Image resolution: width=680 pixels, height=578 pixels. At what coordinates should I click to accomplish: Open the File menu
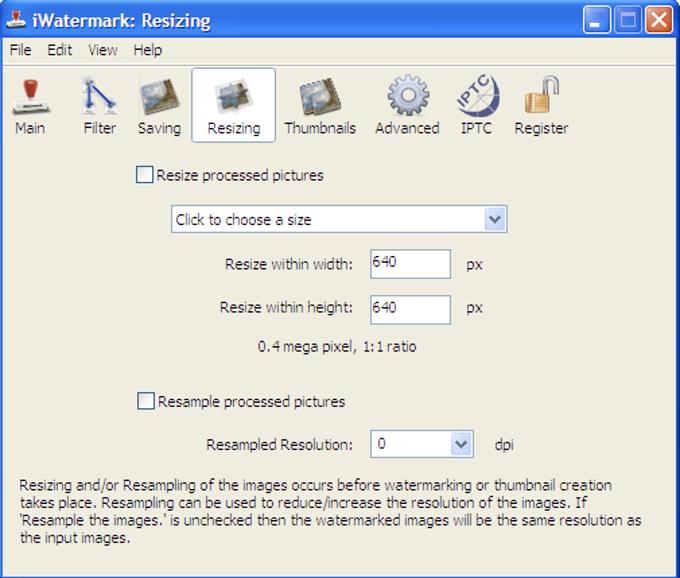pyautogui.click(x=20, y=50)
